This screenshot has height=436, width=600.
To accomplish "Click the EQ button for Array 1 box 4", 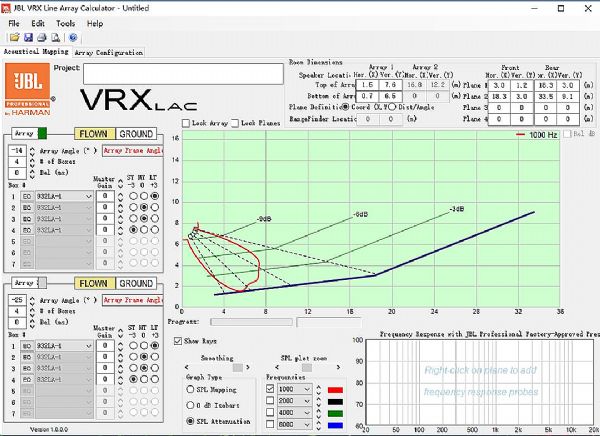I will [27, 230].
